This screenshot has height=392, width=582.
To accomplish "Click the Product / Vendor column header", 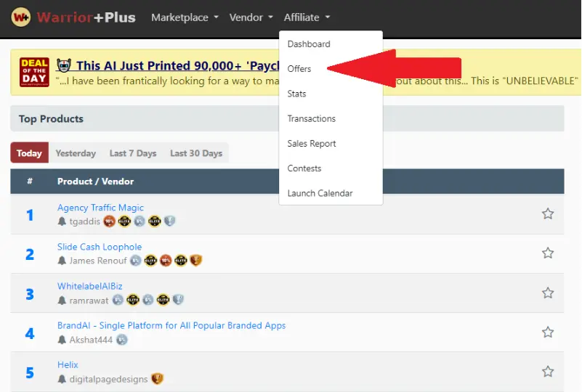I will 95,181.
